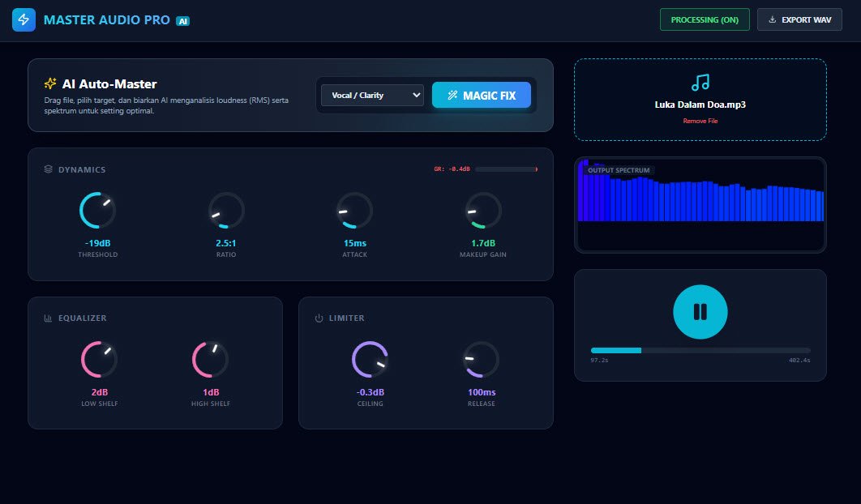Viewport: 861px width, 504px height.
Task: Click the AI Auto-Master heading
Action: [109, 84]
